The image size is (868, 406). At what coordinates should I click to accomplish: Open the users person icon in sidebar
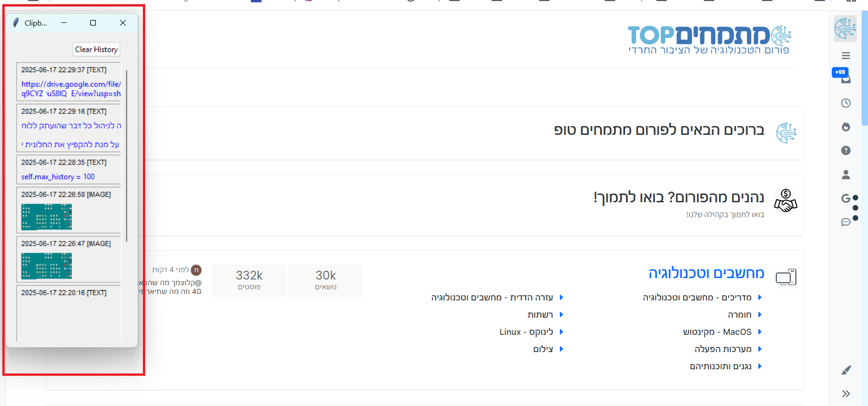coord(846,175)
